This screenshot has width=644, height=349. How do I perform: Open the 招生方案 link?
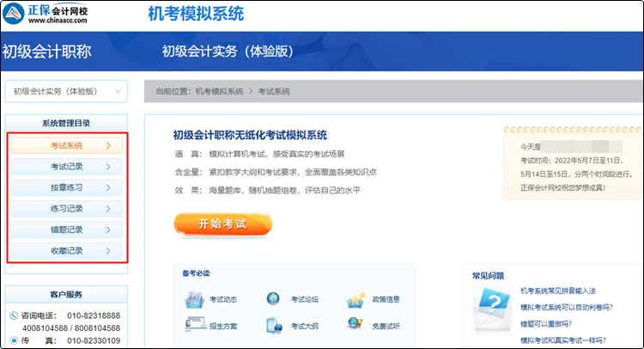(223, 326)
